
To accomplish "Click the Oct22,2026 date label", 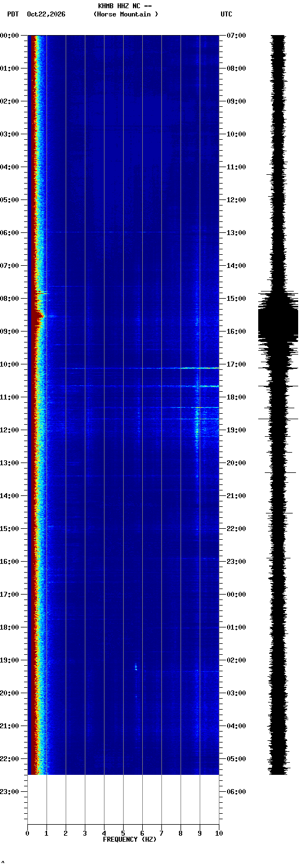I will (46, 14).
